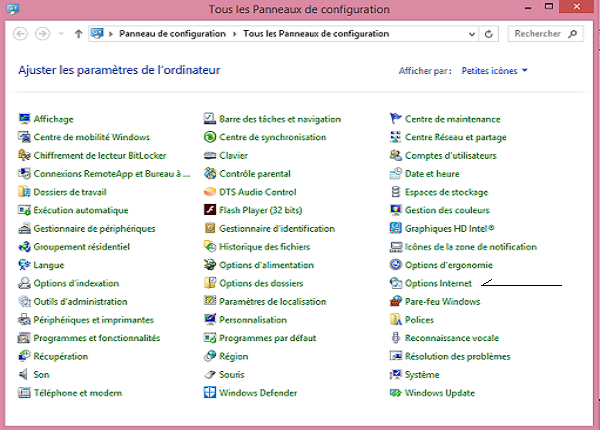600x430 pixels.
Task: Open Comptes d'utilisateurs link
Action: [x=451, y=155]
